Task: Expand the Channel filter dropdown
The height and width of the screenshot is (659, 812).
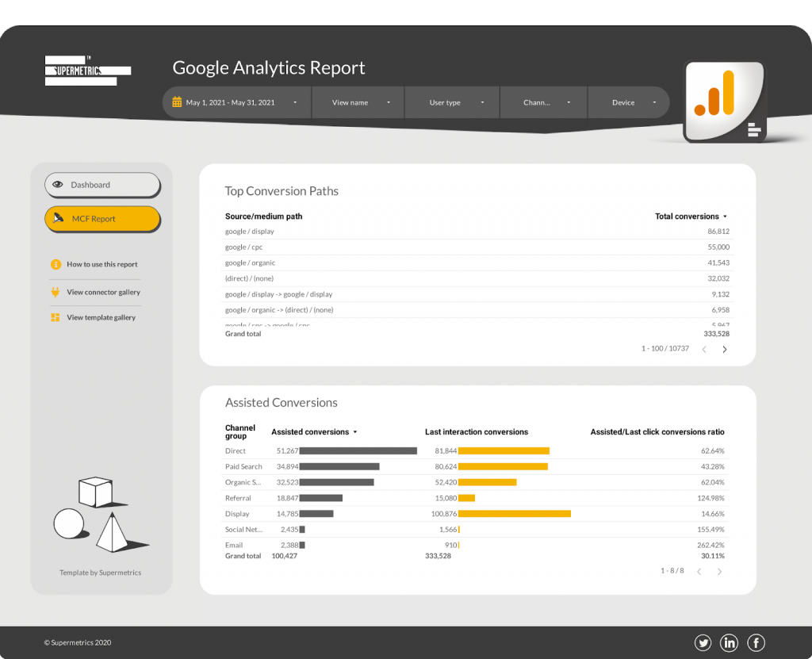Action: (544, 102)
